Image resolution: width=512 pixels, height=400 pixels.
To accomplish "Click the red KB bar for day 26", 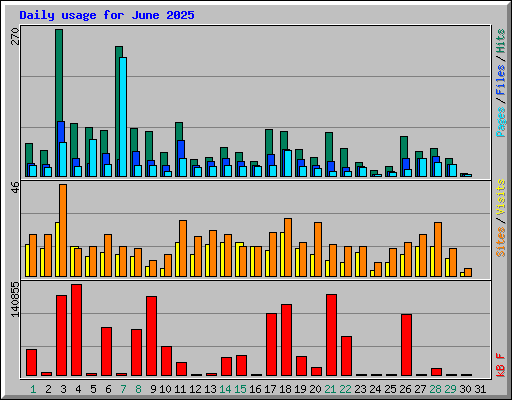I will click(x=406, y=345).
